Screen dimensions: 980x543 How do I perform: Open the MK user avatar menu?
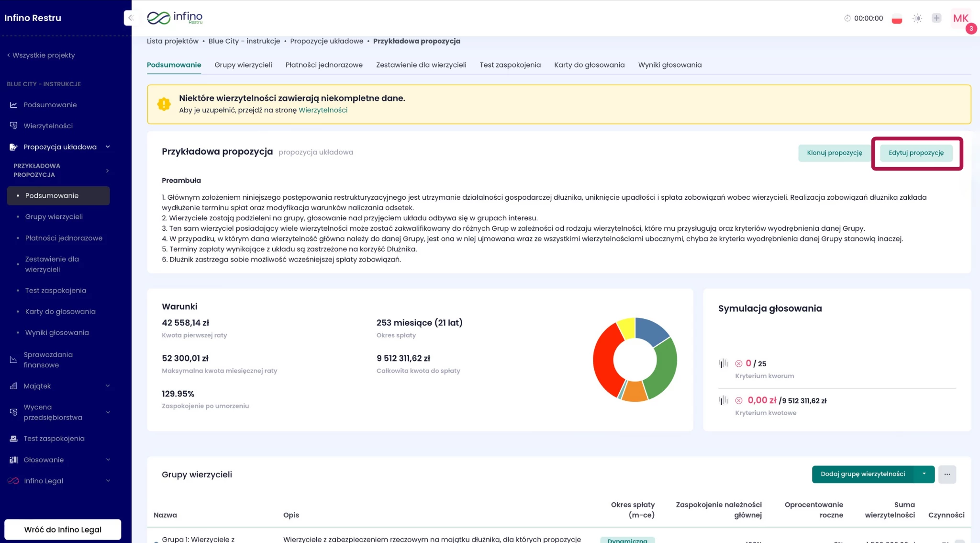(960, 19)
